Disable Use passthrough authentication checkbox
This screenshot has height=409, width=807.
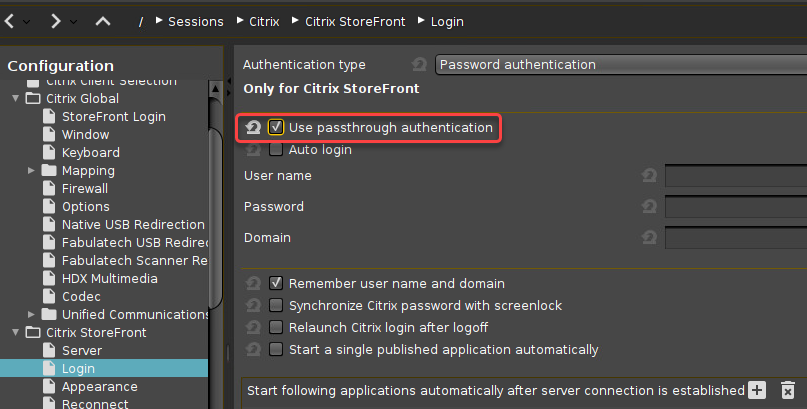tap(276, 128)
